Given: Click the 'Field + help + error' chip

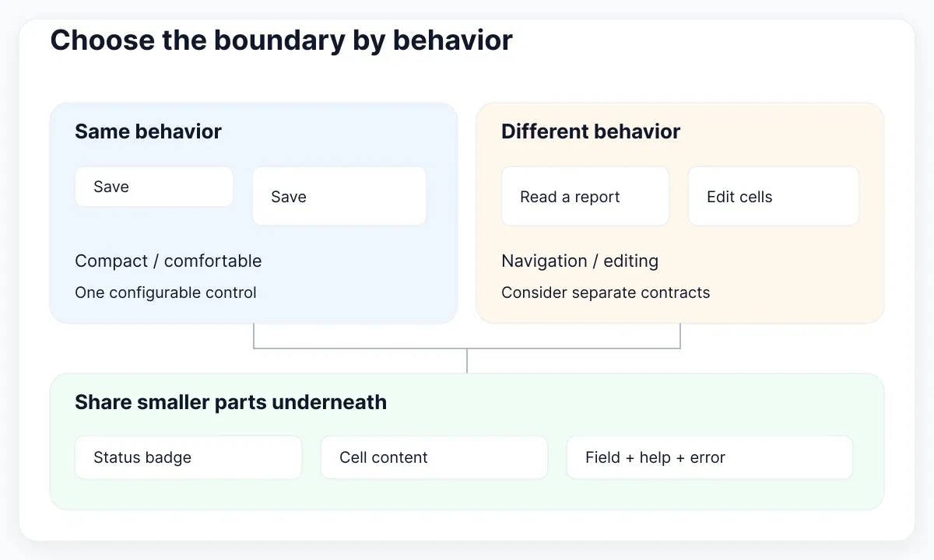Looking at the screenshot, I should click(710, 457).
